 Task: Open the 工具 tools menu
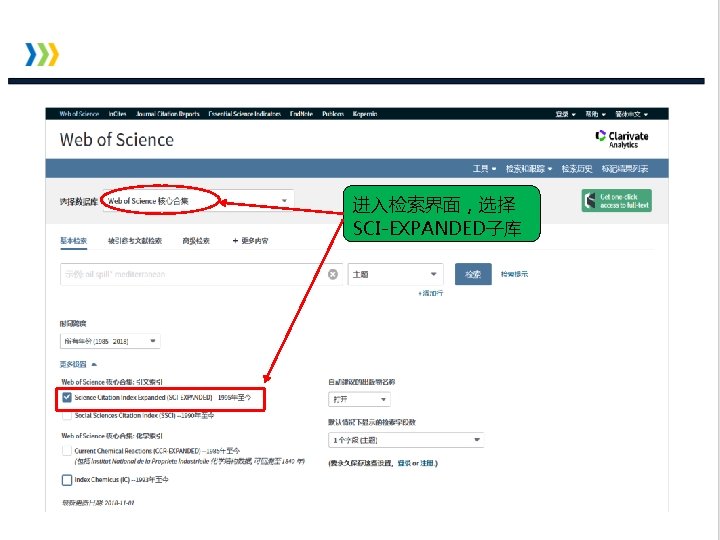(484, 169)
